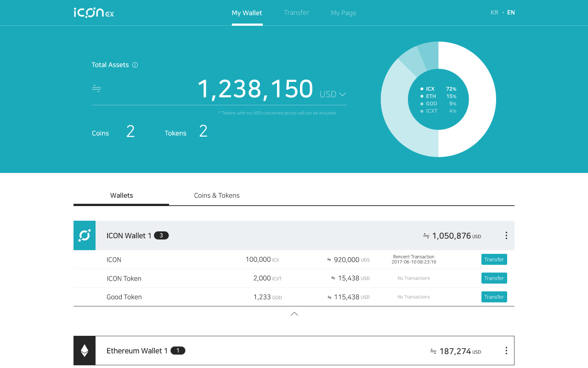Switch to the Coins & Tokens tab
Image resolution: width=588 pixels, height=368 pixels.
tap(216, 195)
